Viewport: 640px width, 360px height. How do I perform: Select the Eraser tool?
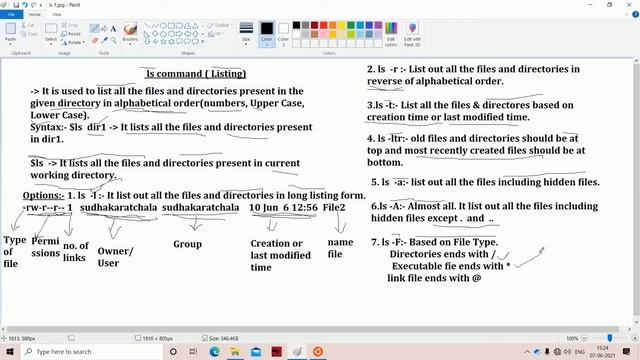94,40
